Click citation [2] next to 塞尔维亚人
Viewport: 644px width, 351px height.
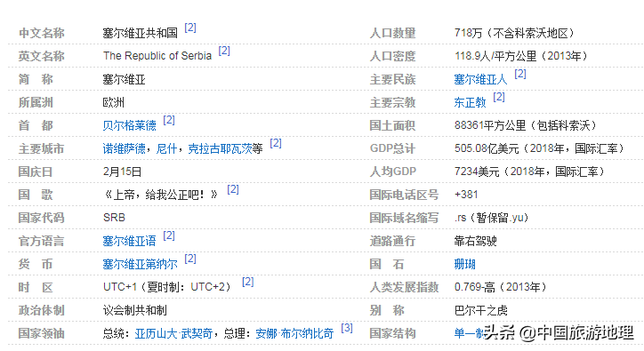520,74
